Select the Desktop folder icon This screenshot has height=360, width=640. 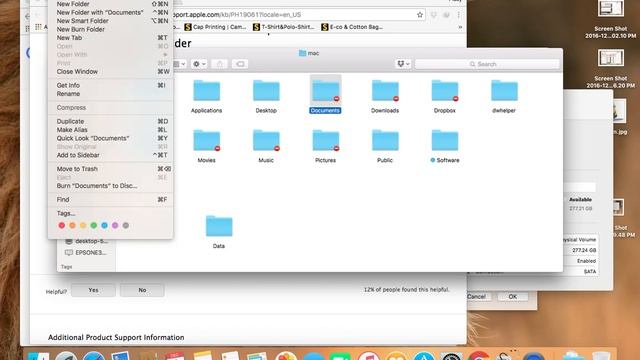coord(266,91)
